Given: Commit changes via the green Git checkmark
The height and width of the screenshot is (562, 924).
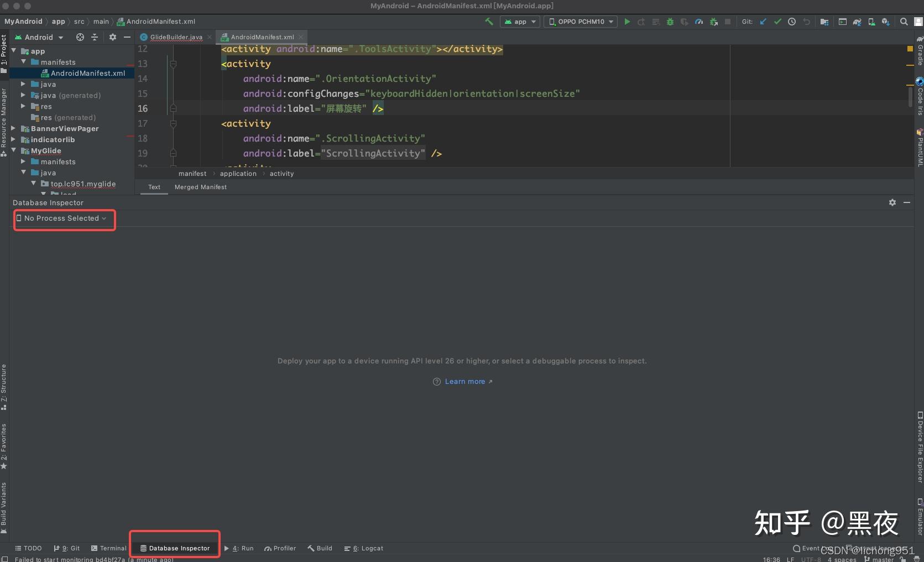Looking at the screenshot, I should tap(777, 22).
